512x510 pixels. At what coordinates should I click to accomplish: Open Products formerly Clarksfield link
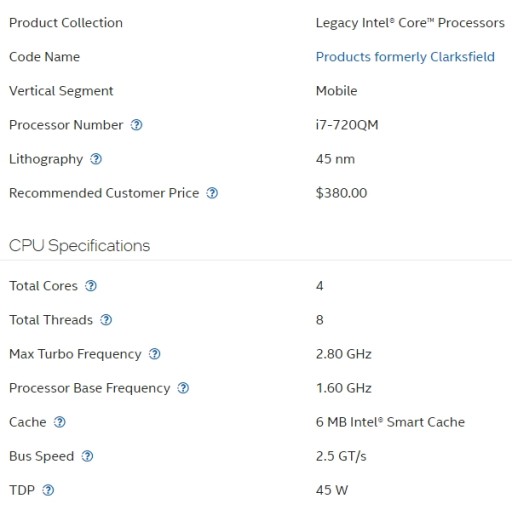pyautogui.click(x=405, y=57)
